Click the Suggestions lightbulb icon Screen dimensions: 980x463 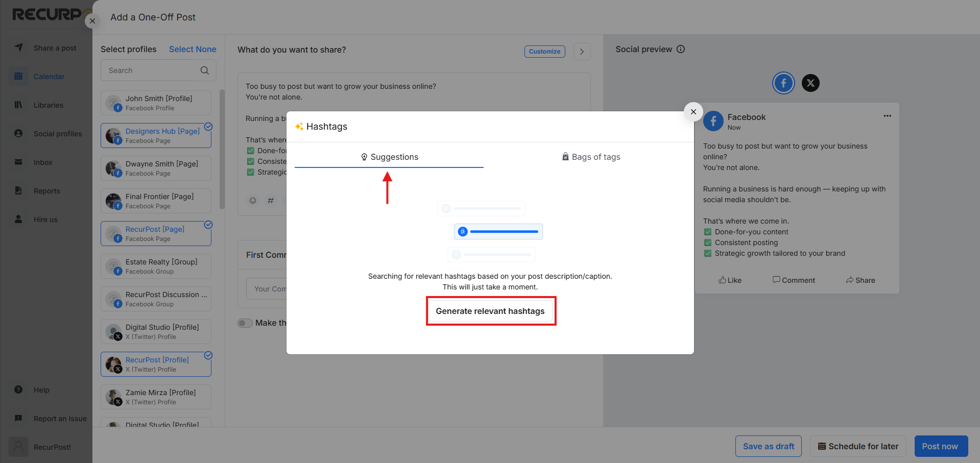pos(364,157)
